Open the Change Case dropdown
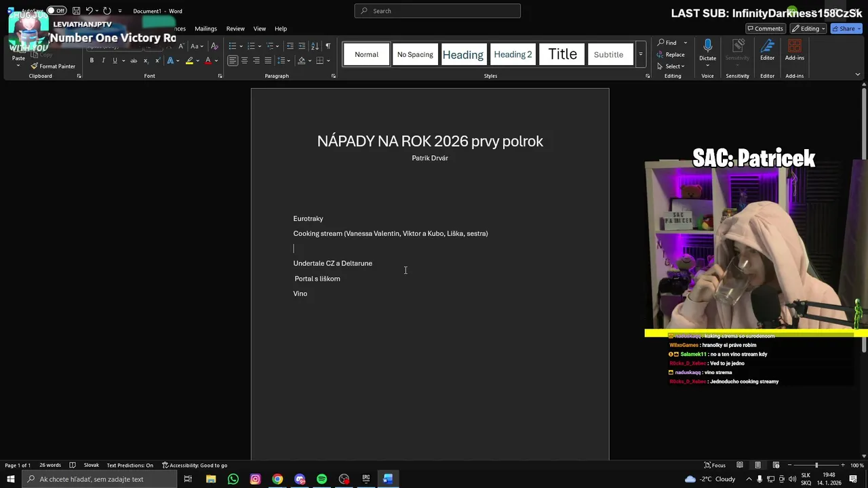868x488 pixels. pyautogui.click(x=196, y=46)
